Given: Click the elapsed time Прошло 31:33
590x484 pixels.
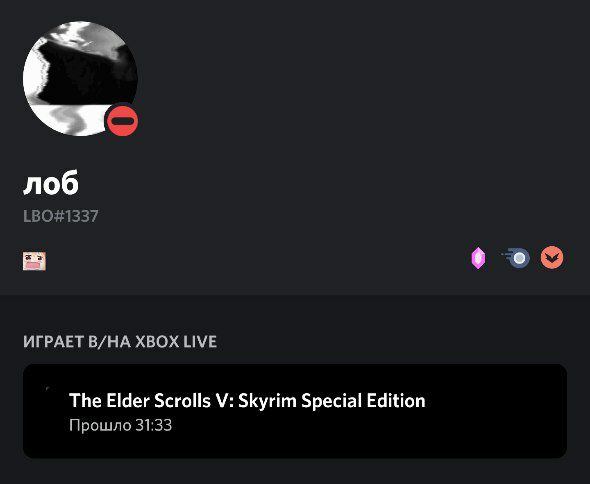Looking at the screenshot, I should pyautogui.click(x=120, y=425).
